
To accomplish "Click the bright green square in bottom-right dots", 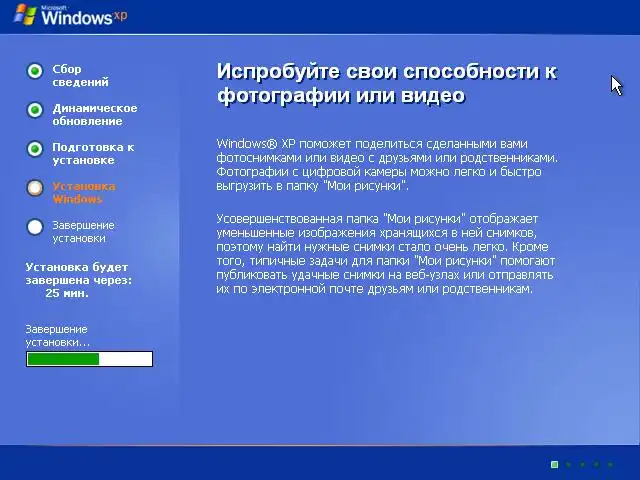I will pos(554,464).
